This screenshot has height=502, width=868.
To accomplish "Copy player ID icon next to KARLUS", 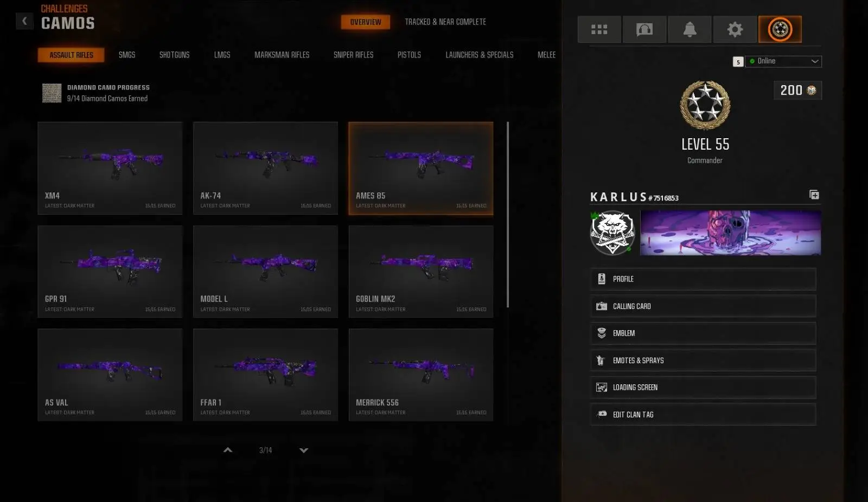I will tap(814, 195).
